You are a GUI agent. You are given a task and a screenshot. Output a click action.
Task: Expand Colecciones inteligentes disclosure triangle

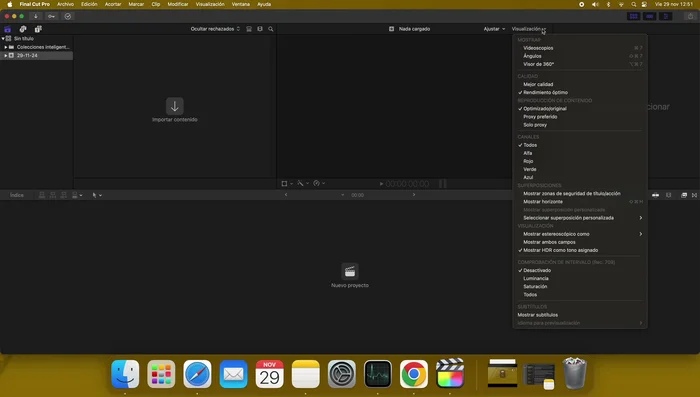[x=6, y=47]
